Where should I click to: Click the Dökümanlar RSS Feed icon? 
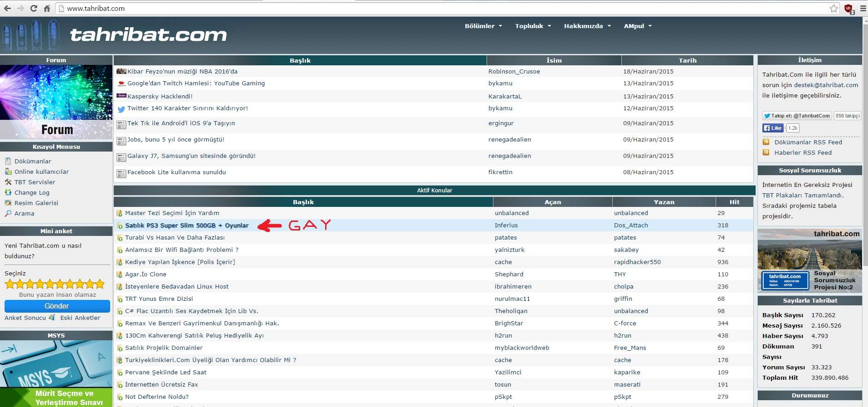766,142
